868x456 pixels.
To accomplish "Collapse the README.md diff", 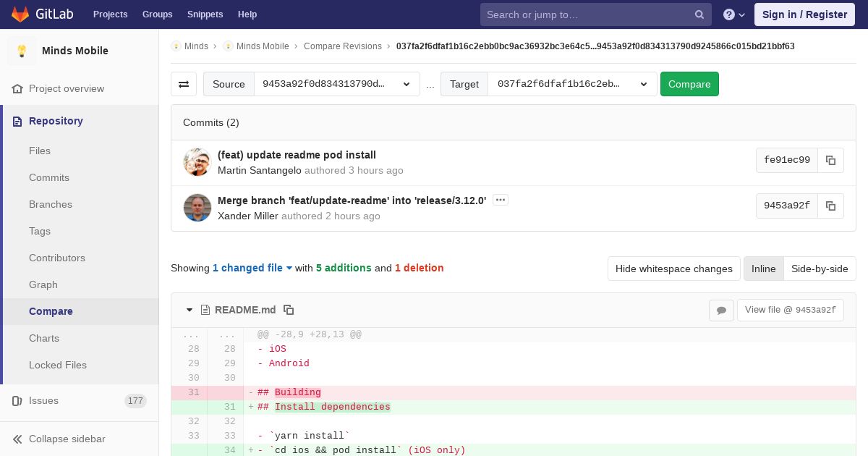I will pos(190,310).
